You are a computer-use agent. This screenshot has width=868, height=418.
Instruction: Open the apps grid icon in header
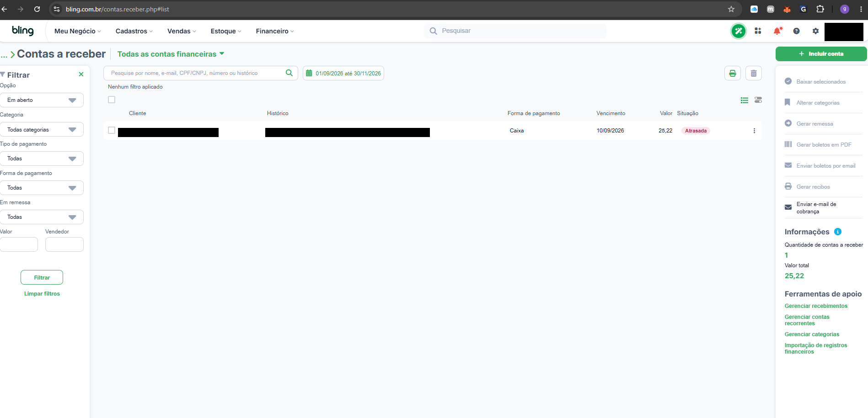pyautogui.click(x=758, y=31)
